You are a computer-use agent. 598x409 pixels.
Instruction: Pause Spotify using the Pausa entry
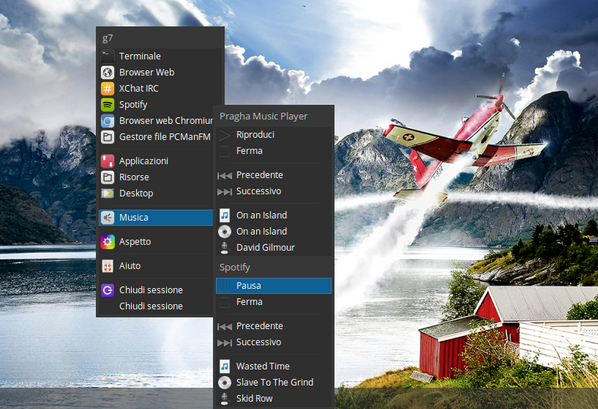click(274, 286)
